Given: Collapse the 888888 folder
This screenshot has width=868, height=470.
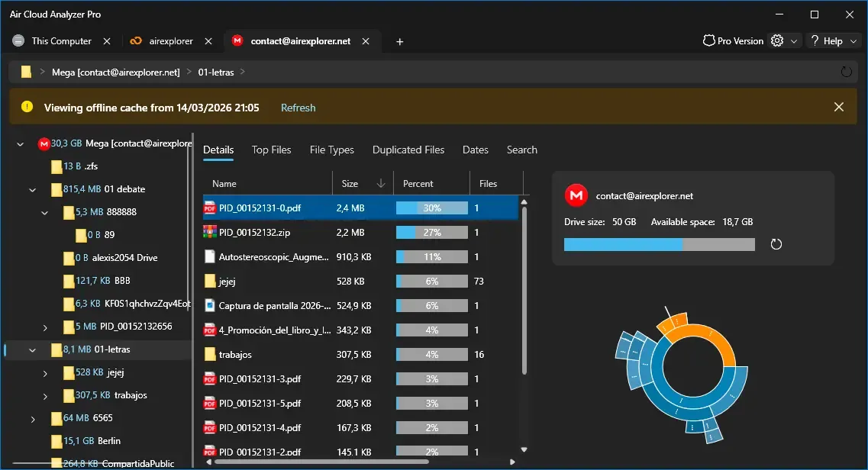Looking at the screenshot, I should [45, 212].
